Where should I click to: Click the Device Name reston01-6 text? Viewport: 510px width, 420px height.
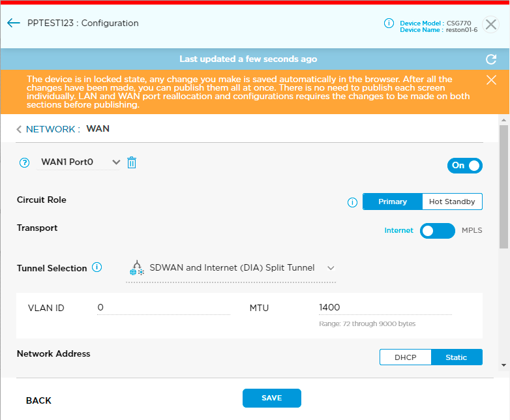439,30
